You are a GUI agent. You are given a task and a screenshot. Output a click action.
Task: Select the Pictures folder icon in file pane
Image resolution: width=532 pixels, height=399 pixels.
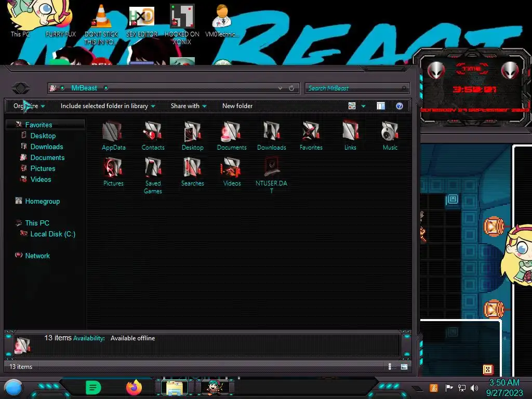(x=113, y=171)
